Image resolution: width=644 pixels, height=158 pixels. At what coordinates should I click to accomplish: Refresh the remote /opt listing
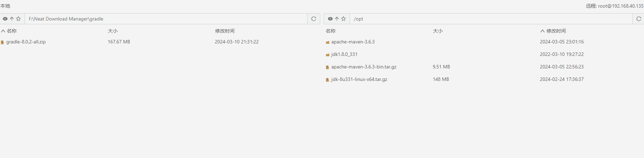(x=639, y=19)
